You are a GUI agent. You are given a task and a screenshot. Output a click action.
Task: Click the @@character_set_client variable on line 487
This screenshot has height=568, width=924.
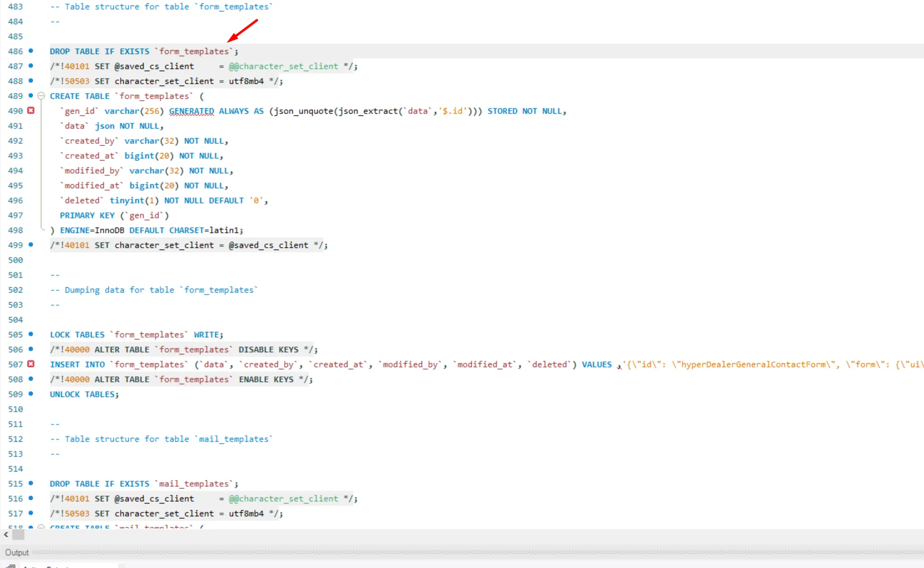click(x=283, y=66)
